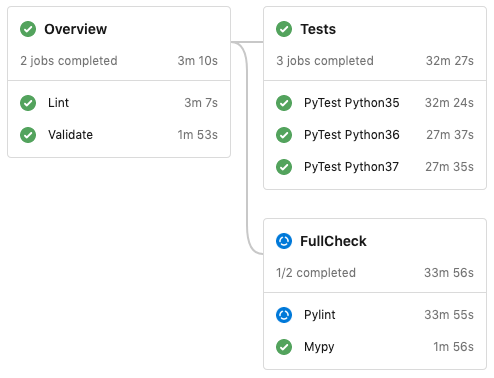The height and width of the screenshot is (378, 494).
Task: Click the Mypy job success icon
Action: (x=284, y=347)
